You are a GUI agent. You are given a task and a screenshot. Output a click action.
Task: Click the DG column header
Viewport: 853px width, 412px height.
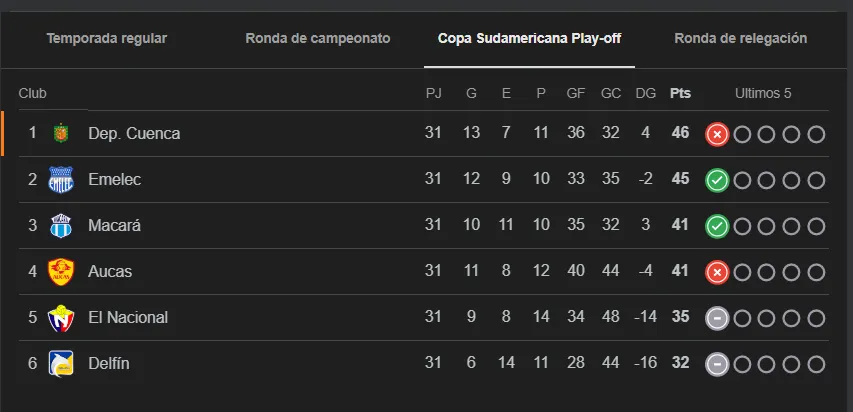tap(646, 93)
